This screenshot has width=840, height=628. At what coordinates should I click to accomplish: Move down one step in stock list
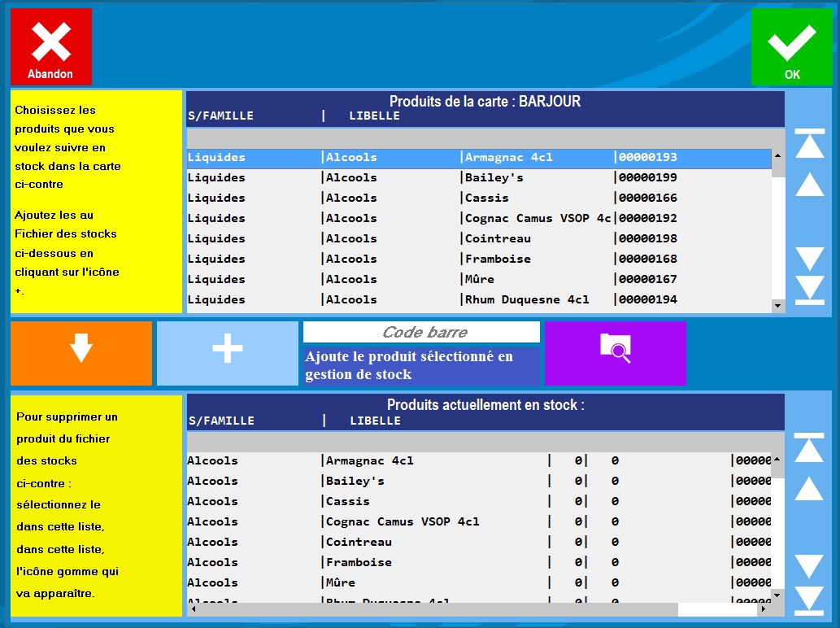click(808, 565)
